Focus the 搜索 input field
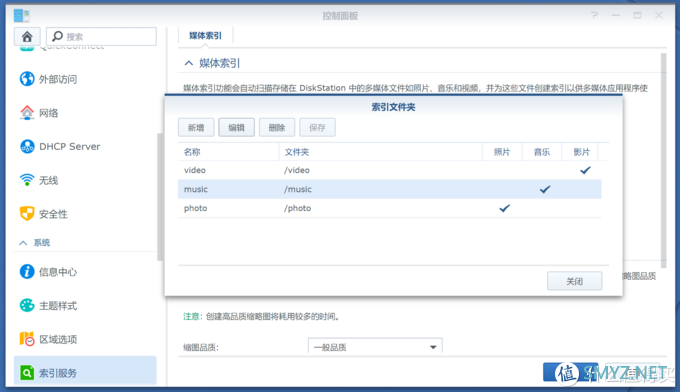The width and height of the screenshot is (680, 392). [101, 36]
